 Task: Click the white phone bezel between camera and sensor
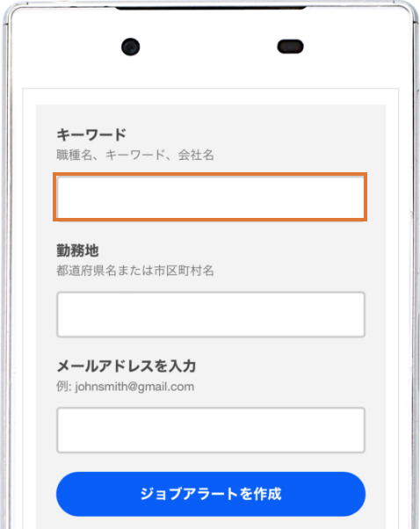tap(208, 47)
